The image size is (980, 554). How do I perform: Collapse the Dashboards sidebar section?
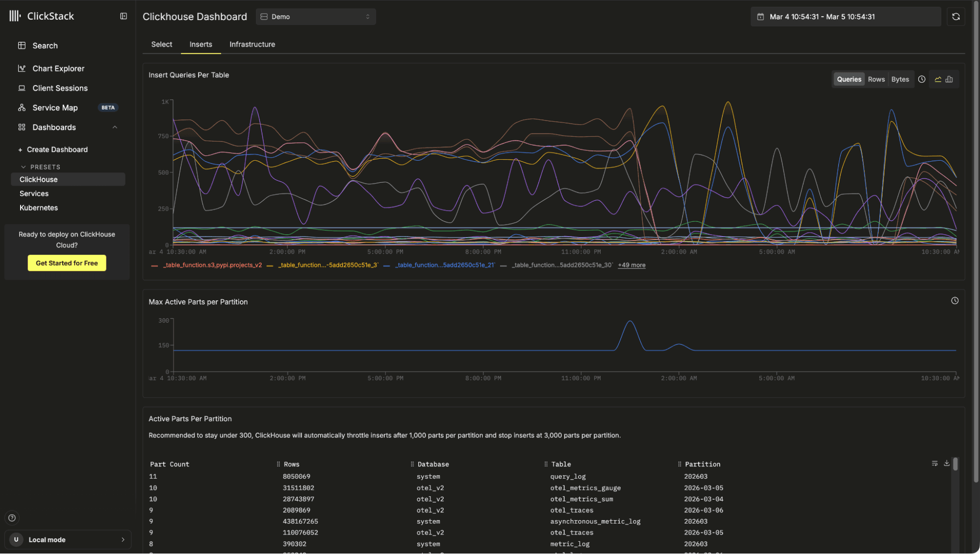[x=115, y=127]
